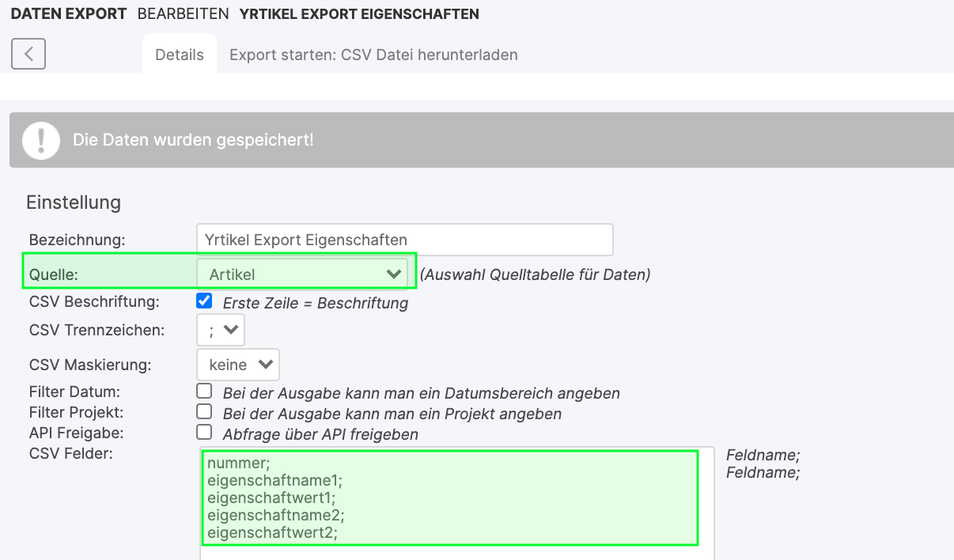Tick the Filter Projekt checkbox

coord(204,411)
